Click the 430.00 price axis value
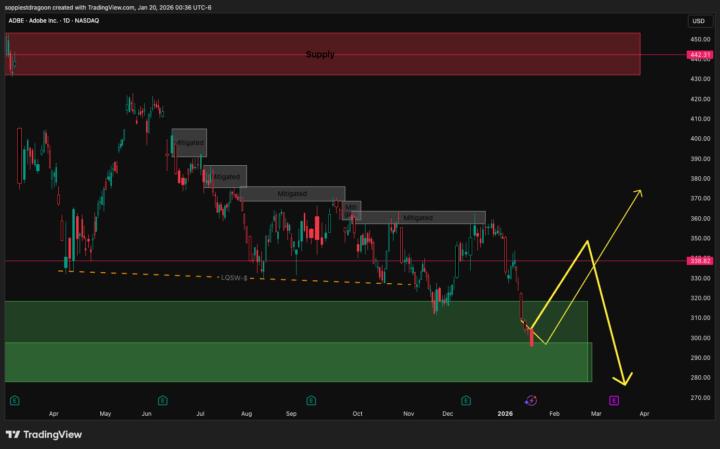720x449 pixels. pos(700,79)
